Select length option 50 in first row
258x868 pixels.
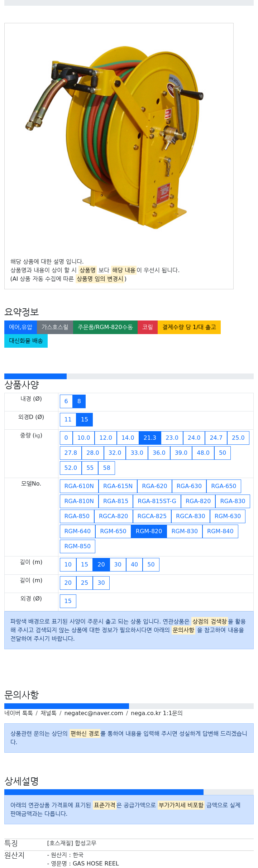151,564
